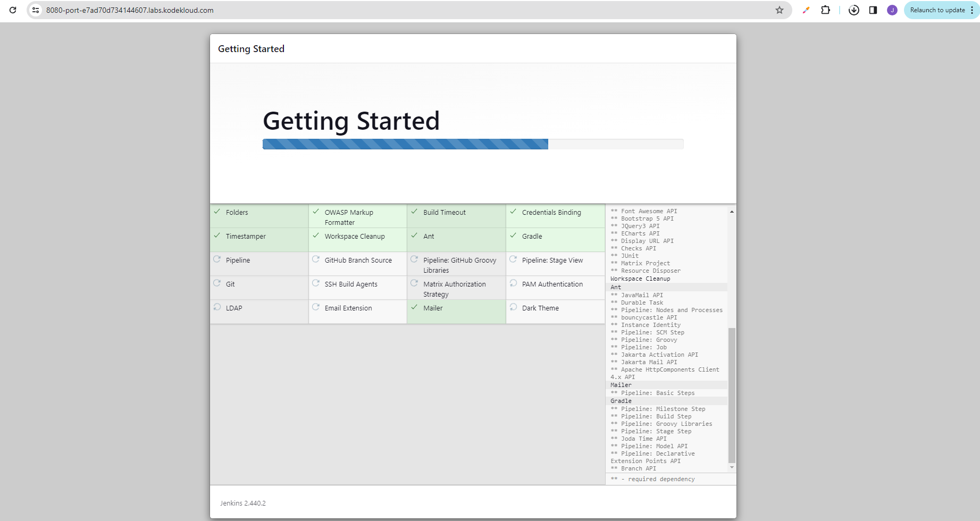Viewport: 980px width, 521px height.
Task: Open the profile avatar J
Action: 892,10
